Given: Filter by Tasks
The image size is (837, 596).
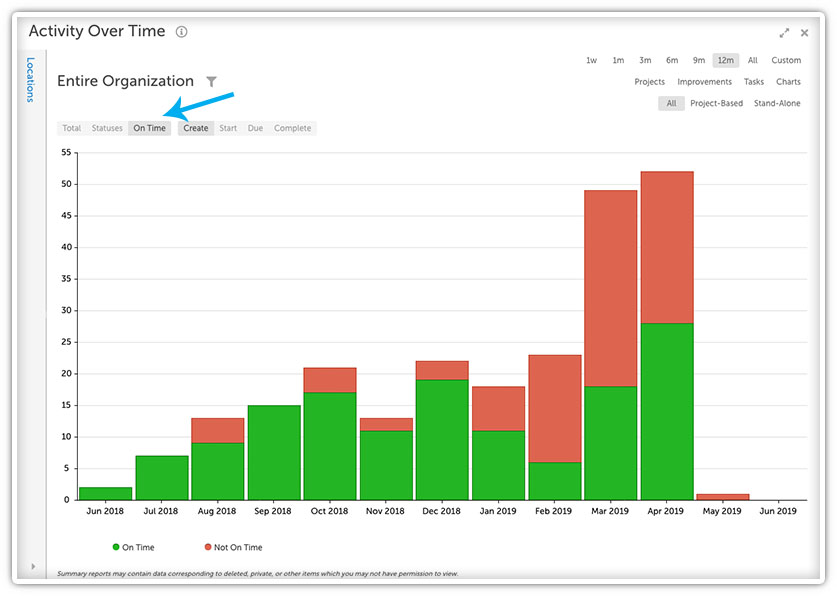Looking at the screenshot, I should (x=754, y=82).
